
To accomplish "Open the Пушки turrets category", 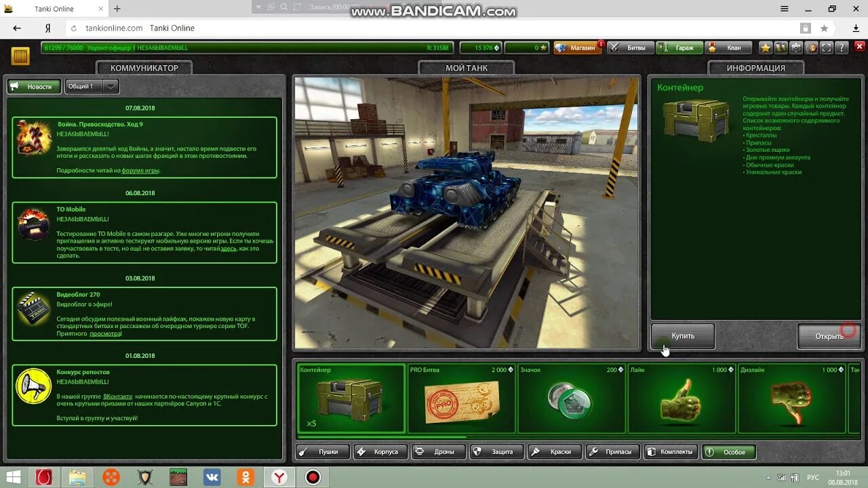I will pos(323,451).
